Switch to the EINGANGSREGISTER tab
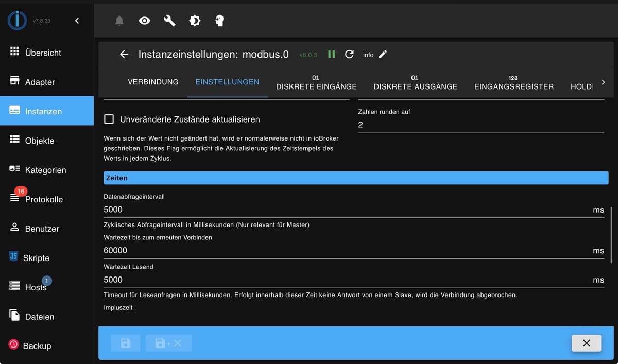Image resolution: width=618 pixels, height=364 pixels. pos(514,82)
